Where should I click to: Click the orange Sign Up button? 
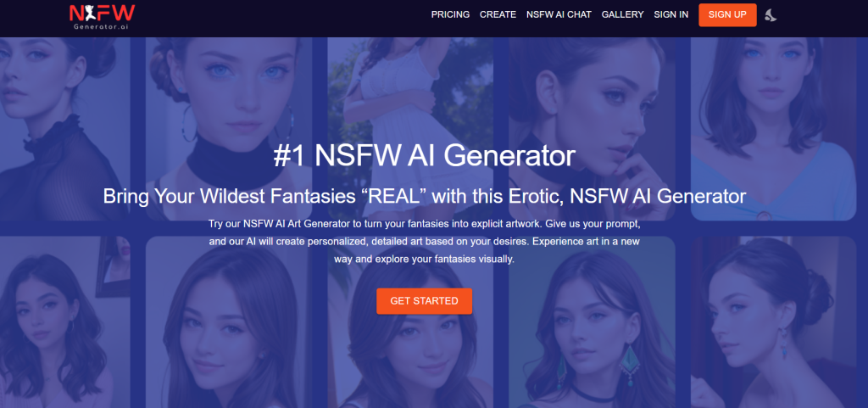[x=727, y=15]
